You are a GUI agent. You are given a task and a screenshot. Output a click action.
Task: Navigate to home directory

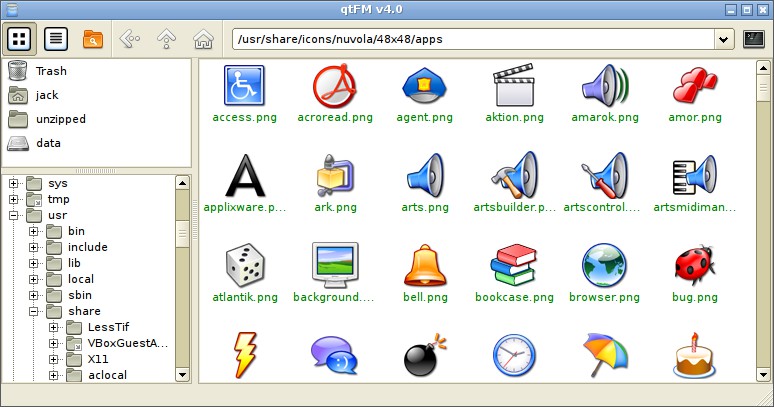tap(203, 38)
